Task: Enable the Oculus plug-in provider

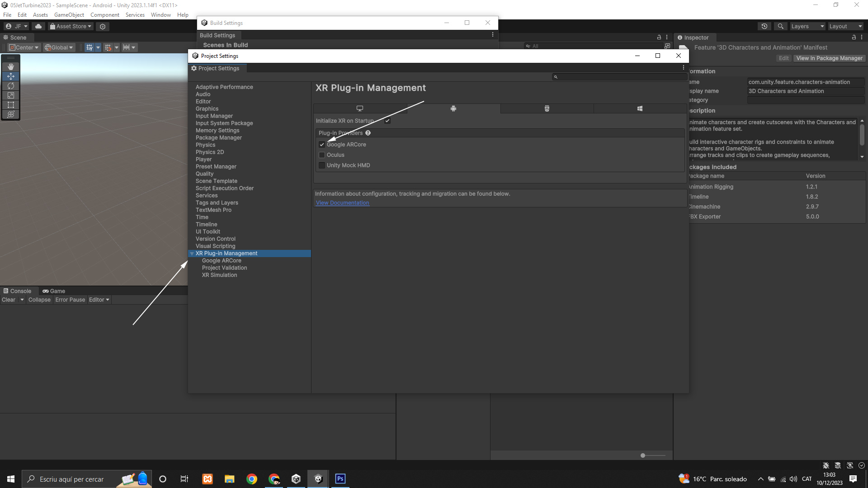Action: click(322, 155)
